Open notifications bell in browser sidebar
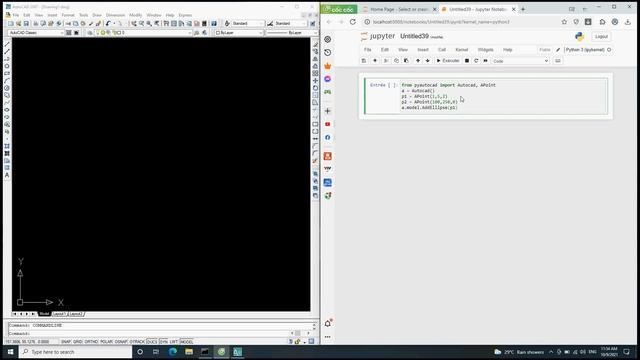 coord(328,323)
